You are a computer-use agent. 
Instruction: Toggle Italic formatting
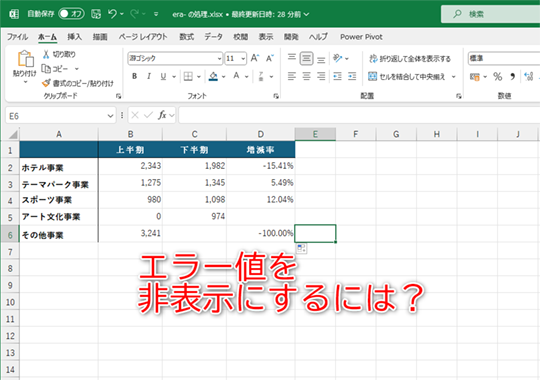[x=149, y=76]
